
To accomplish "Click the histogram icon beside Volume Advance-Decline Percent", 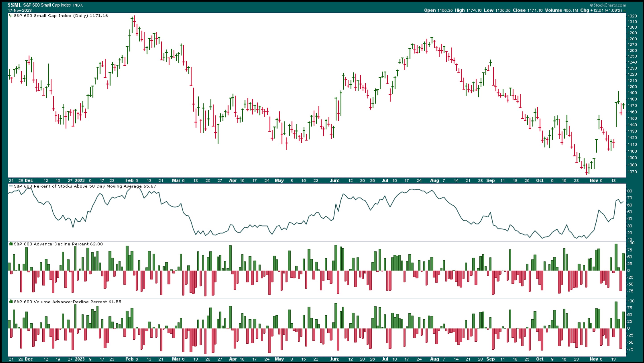I will pyautogui.click(x=11, y=302).
